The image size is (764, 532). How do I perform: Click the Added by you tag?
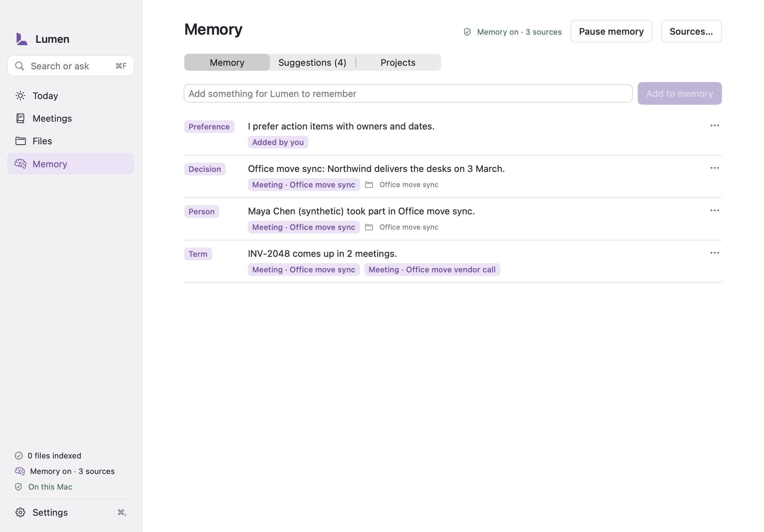pos(278,142)
